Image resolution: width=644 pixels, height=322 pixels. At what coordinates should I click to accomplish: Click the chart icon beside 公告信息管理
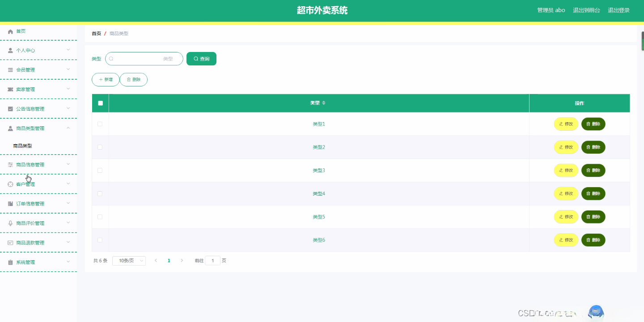click(x=10, y=109)
